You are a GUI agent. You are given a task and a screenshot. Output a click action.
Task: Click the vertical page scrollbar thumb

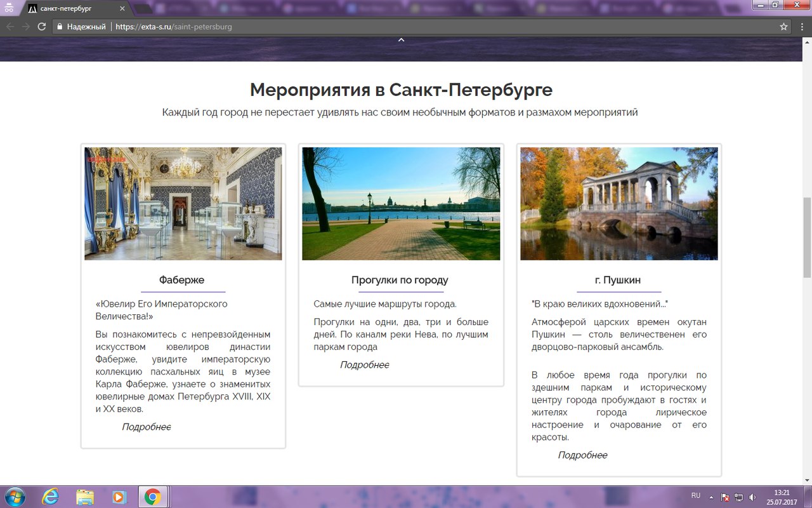pyautogui.click(x=807, y=237)
